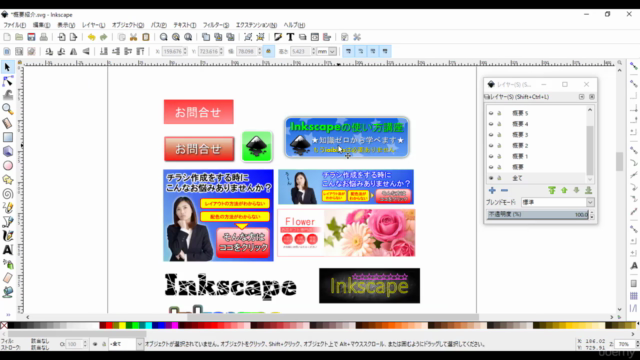Screen dimensions: 640x360
Task: Click the width 幅 input field
Action: click(x=247, y=51)
